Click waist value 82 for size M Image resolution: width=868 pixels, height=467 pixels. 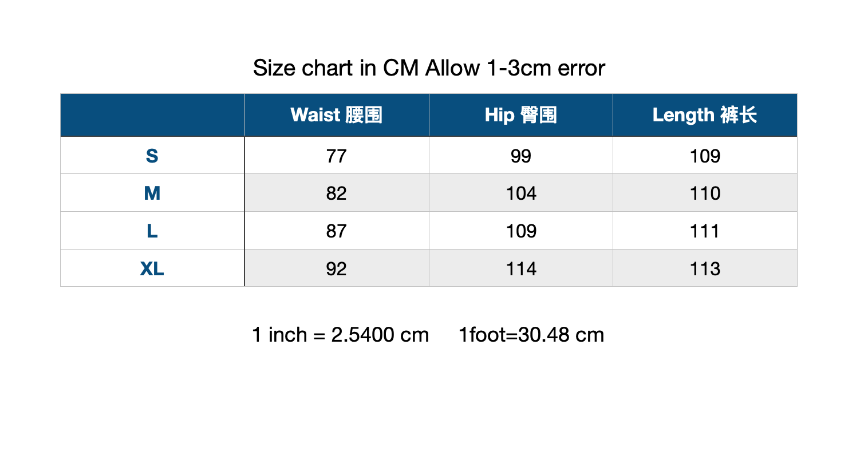point(336,193)
